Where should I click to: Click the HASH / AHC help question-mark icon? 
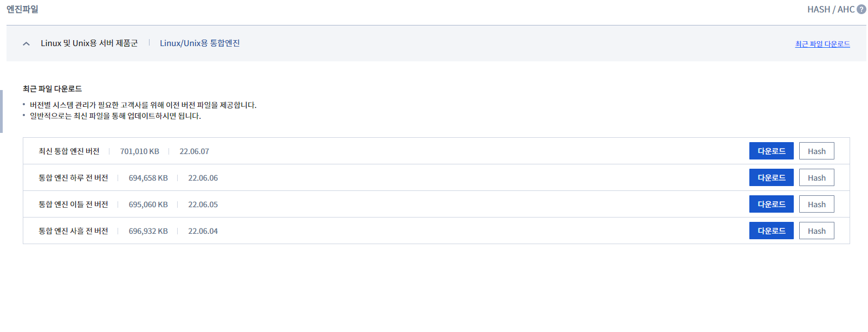(861, 9)
